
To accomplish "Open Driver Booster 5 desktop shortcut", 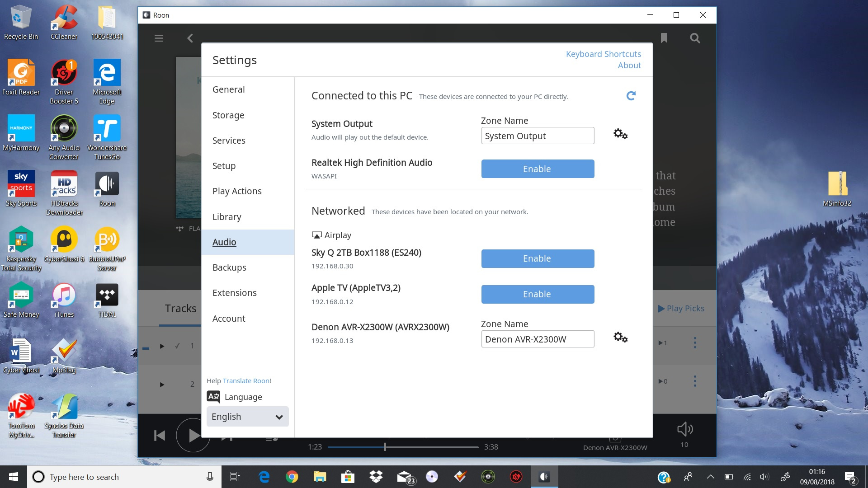I will pos(64,82).
